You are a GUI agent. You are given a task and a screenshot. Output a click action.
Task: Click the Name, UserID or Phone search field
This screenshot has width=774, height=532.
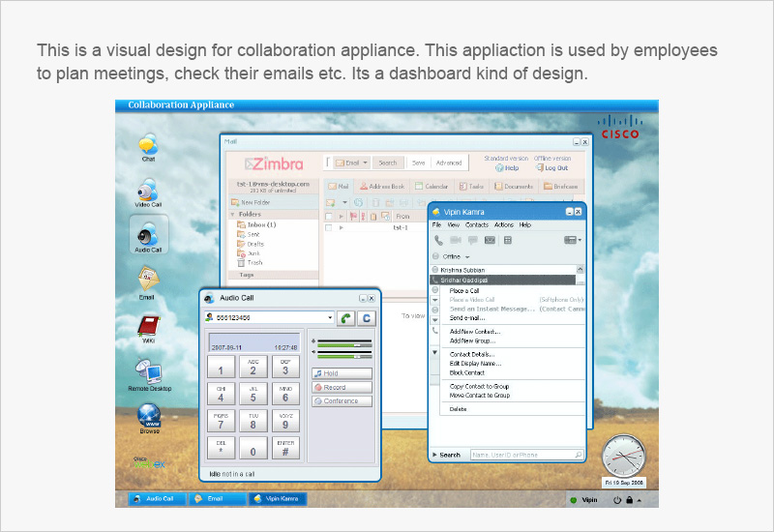(525, 454)
